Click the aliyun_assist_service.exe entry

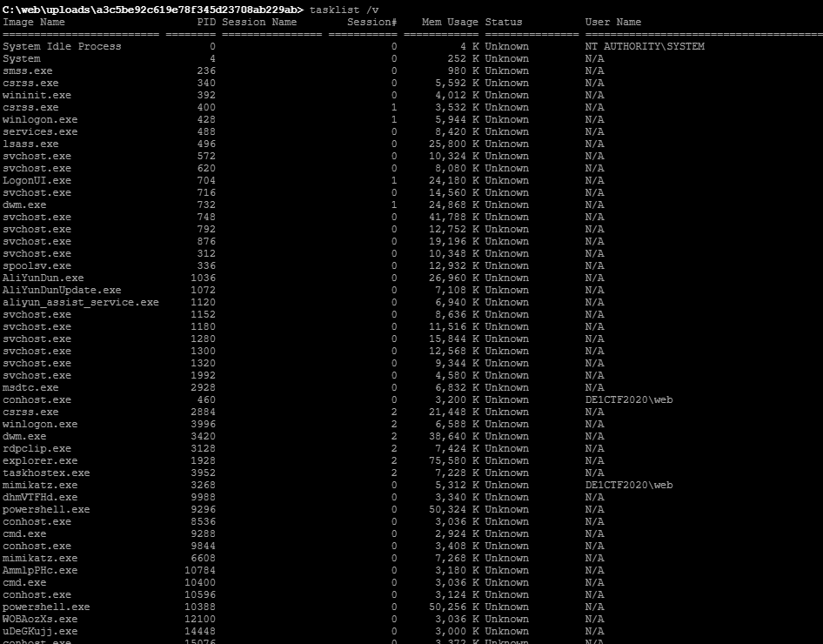(81, 302)
